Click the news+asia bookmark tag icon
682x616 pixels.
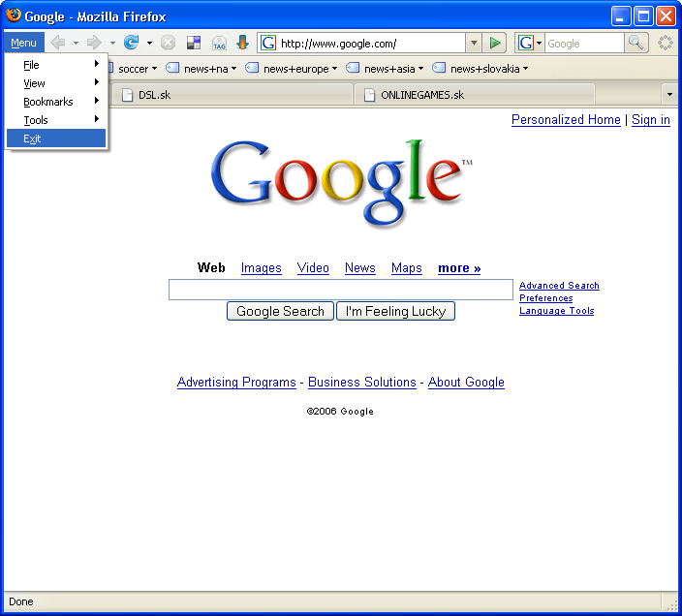(353, 68)
